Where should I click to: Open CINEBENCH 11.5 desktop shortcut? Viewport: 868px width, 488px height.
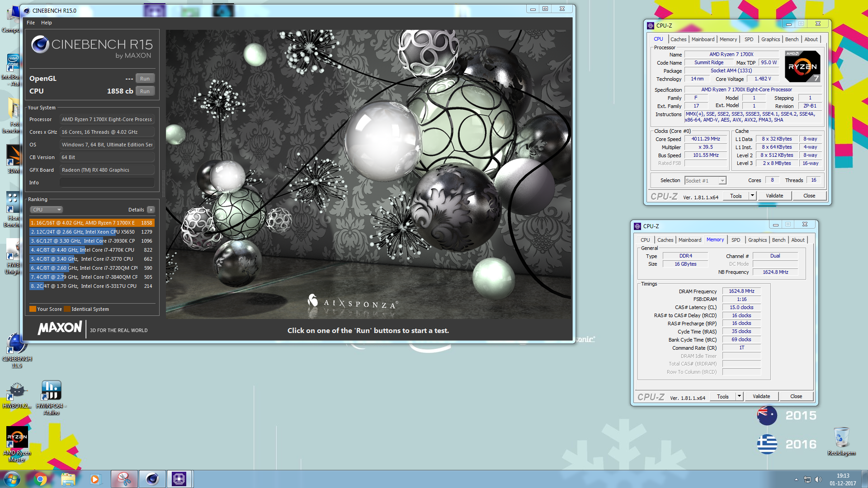(x=17, y=351)
